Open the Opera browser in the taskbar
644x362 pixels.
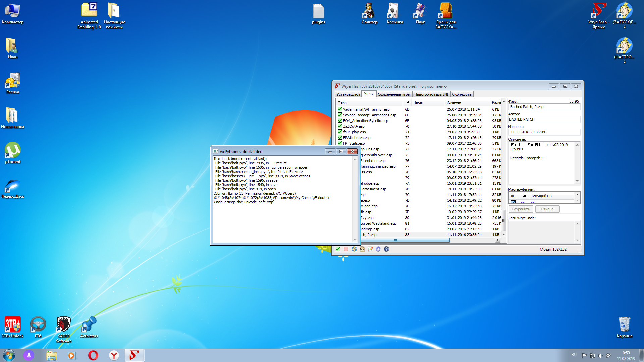coord(93,355)
